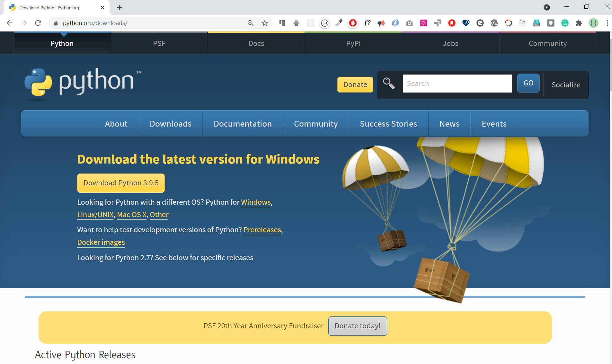
Task: Click the red rounded bookmark extension icon
Action: click(x=452, y=23)
